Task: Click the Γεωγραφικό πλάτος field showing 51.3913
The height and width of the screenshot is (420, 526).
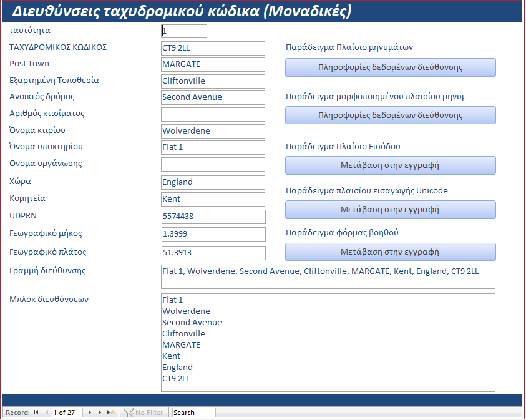Action: [x=213, y=253]
